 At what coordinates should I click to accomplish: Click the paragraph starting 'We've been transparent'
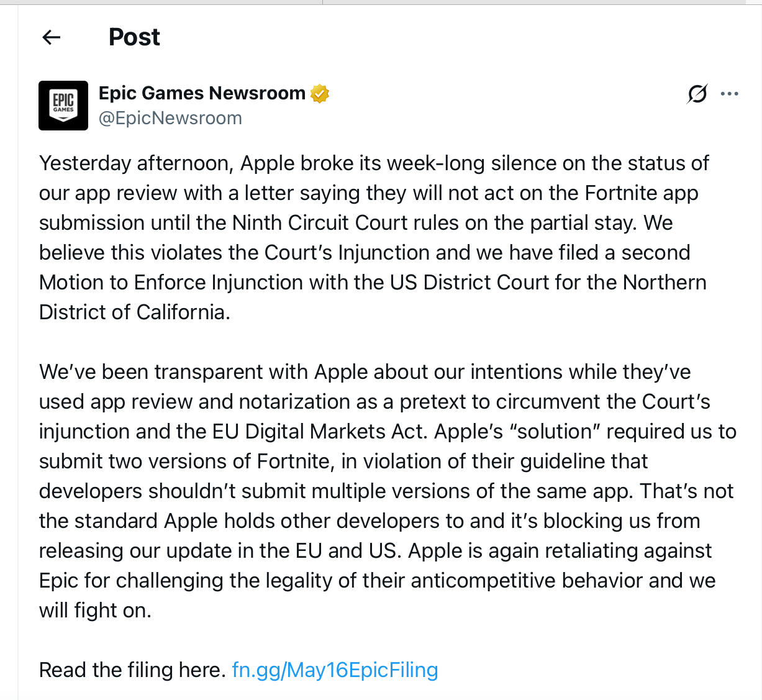point(385,491)
